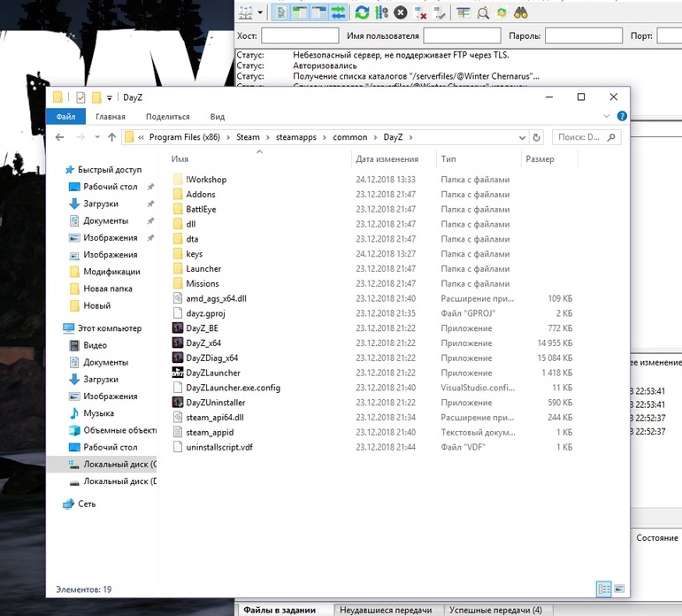The height and width of the screenshot is (616, 682).
Task: Click FileZilla disconnect from server icon
Action: point(419,12)
